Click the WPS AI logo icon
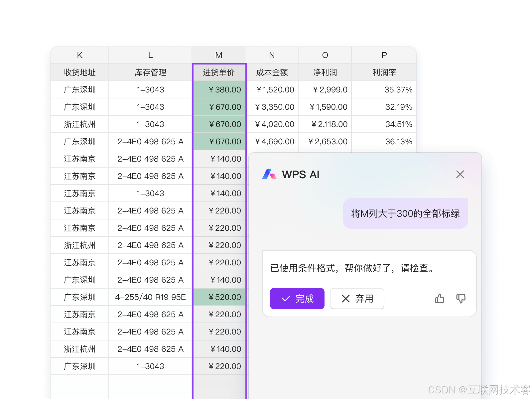This screenshot has height=399, width=532. [x=269, y=174]
